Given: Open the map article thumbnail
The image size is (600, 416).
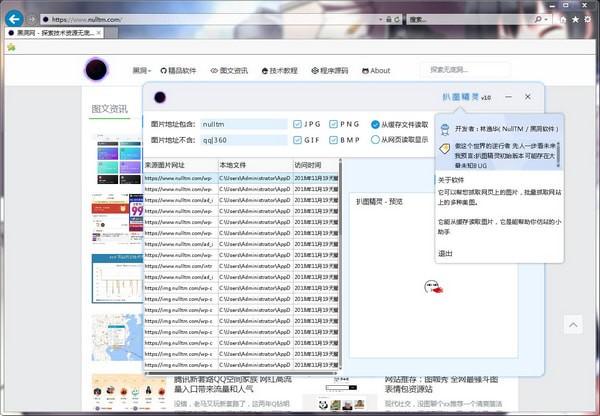Looking at the screenshot, I should (117, 338).
